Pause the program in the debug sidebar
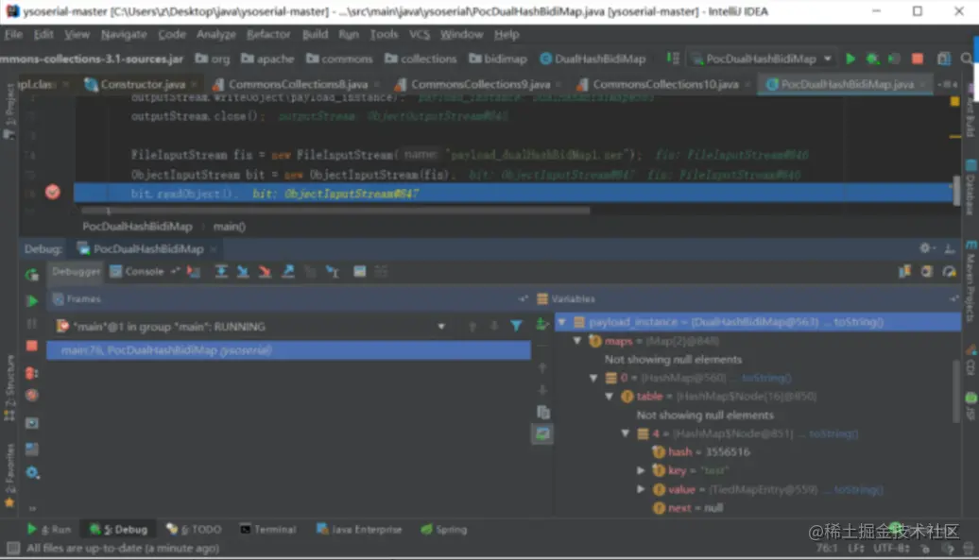This screenshot has width=979, height=560. pyautogui.click(x=32, y=324)
